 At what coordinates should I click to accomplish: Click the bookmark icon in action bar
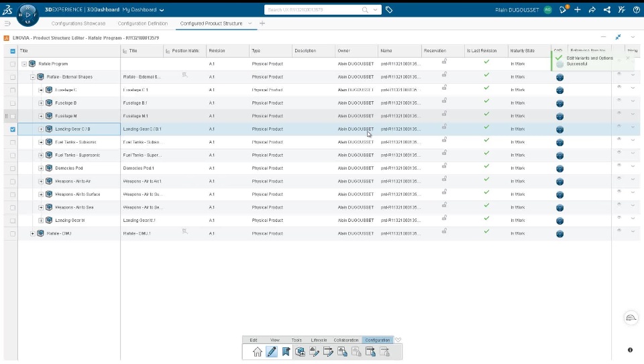click(x=286, y=352)
